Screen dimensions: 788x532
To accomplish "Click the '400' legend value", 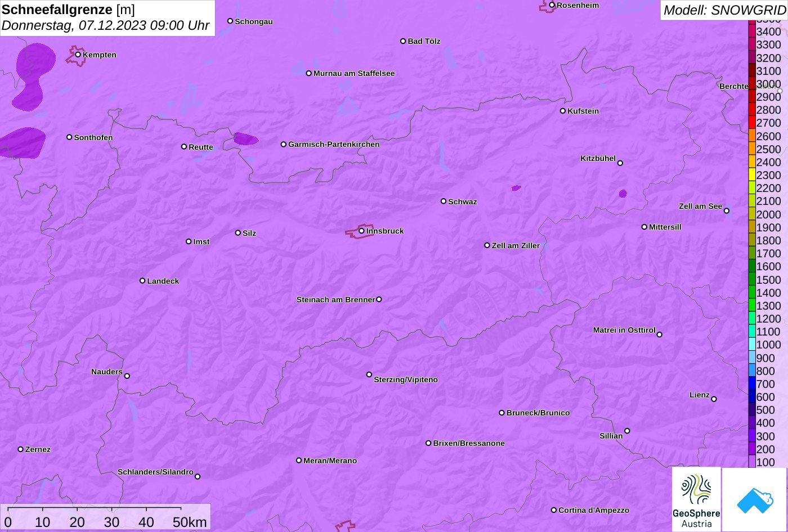I will [x=765, y=423].
